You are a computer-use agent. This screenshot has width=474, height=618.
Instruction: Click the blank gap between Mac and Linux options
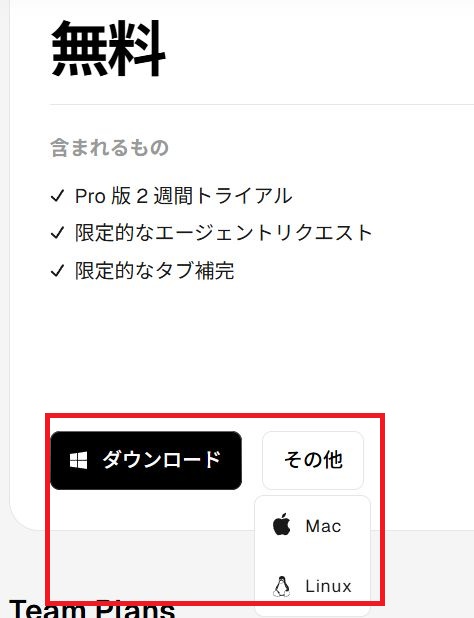(x=313, y=556)
